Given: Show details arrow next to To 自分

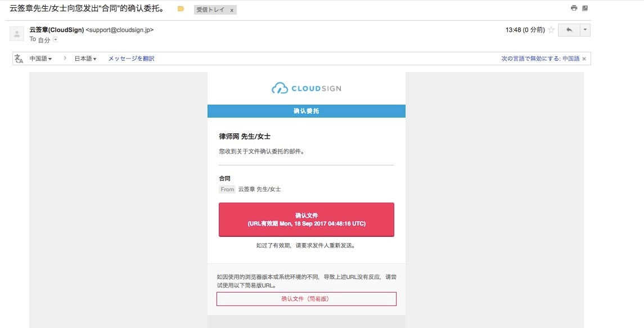Looking at the screenshot, I should click(56, 39).
